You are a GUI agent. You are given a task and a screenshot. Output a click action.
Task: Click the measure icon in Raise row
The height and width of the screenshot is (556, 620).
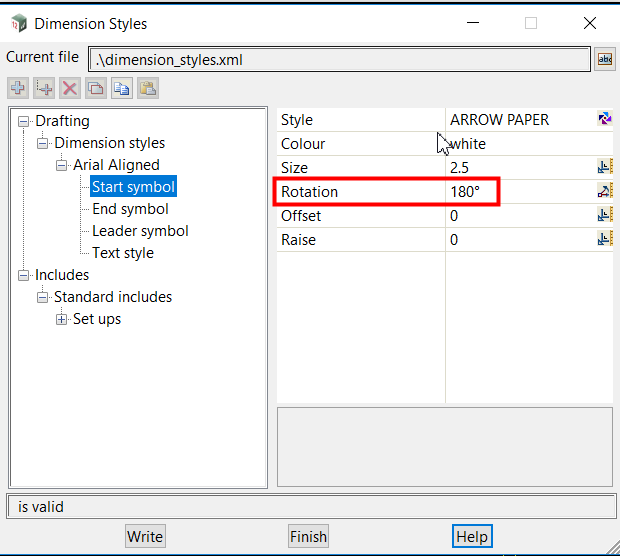[604, 239]
